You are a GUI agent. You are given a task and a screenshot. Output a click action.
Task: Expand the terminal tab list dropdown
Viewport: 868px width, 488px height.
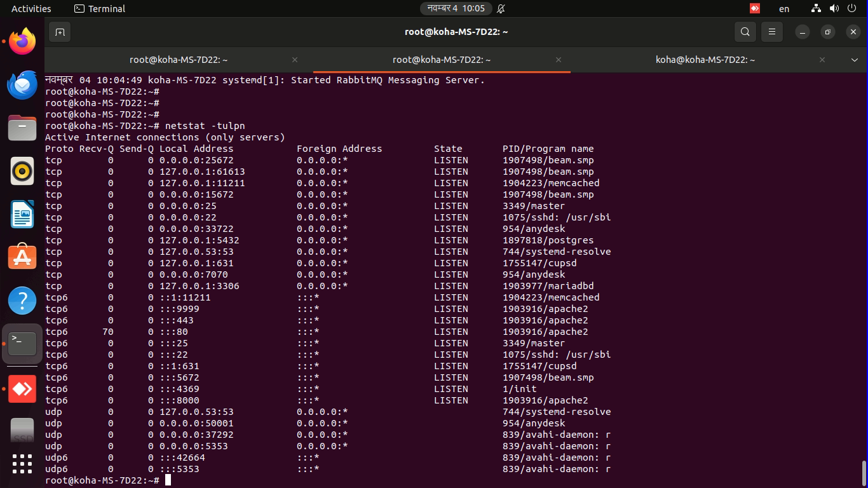[x=855, y=60]
